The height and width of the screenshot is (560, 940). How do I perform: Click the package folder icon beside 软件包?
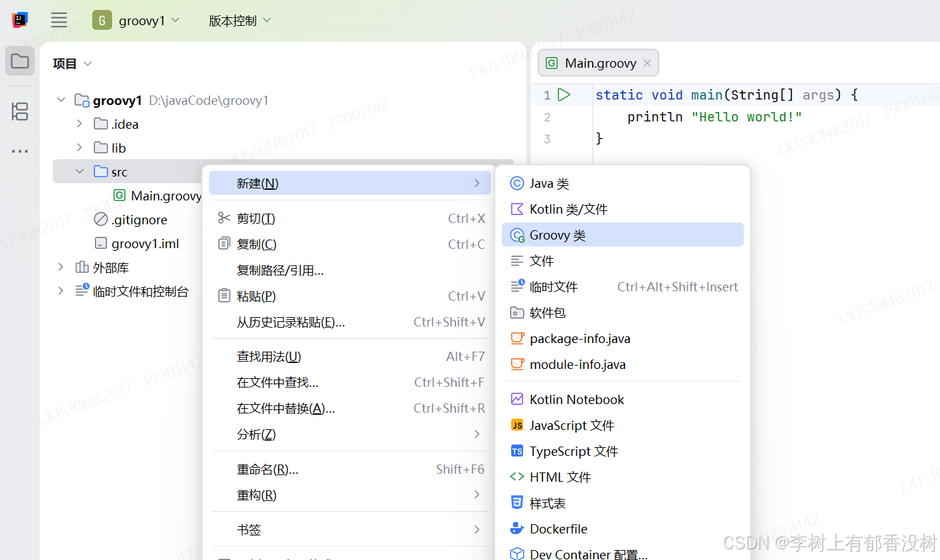(x=517, y=313)
